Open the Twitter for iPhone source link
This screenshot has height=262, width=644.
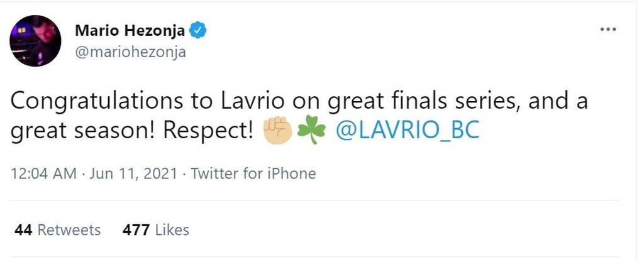(253, 173)
